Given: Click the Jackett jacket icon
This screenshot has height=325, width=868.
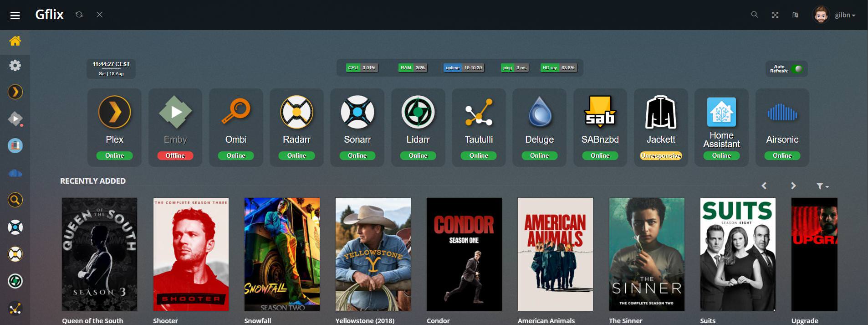Looking at the screenshot, I should click(x=661, y=112).
